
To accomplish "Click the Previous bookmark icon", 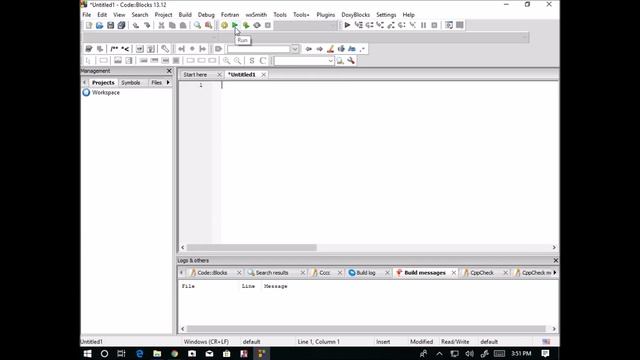I will (x=181, y=49).
